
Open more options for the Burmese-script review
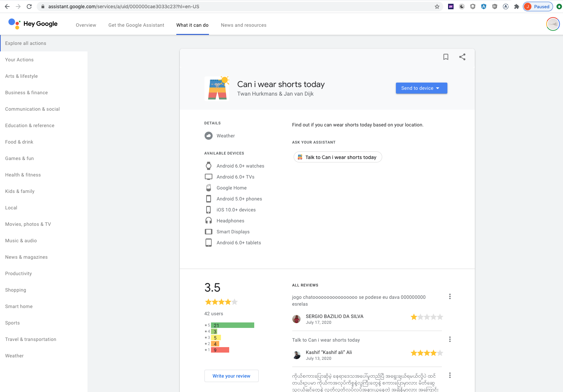pos(450,375)
